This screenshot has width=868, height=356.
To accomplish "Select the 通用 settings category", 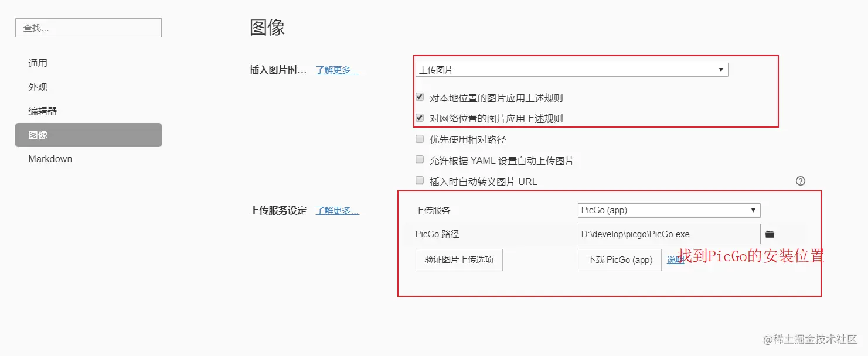I will [x=88, y=63].
